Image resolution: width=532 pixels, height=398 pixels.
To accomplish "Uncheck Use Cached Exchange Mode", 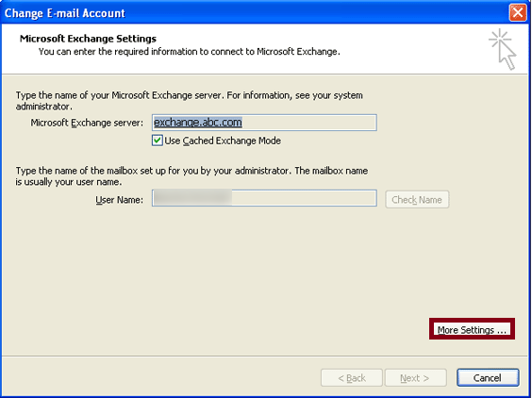I will [158, 141].
